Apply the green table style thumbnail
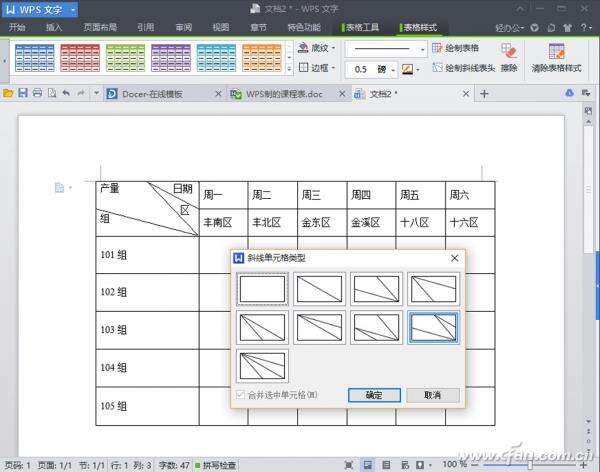 click(x=126, y=58)
